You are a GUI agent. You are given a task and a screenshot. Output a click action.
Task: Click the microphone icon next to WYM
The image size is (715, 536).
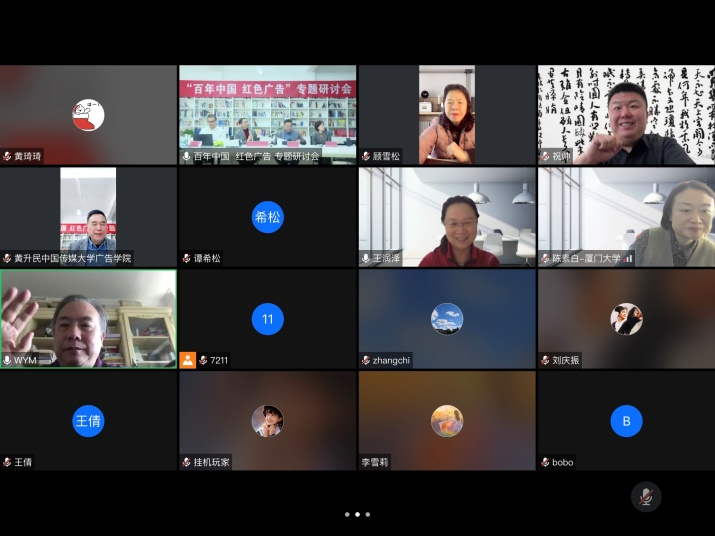7,360
